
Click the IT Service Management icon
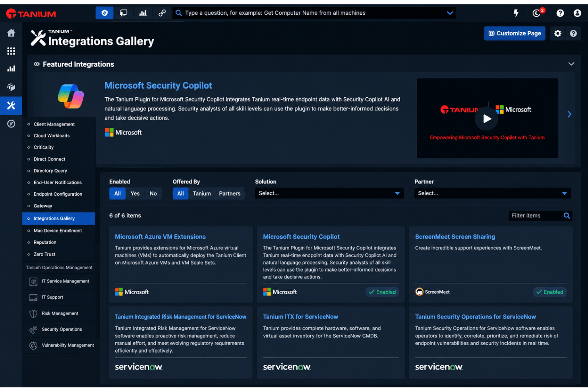coord(33,282)
